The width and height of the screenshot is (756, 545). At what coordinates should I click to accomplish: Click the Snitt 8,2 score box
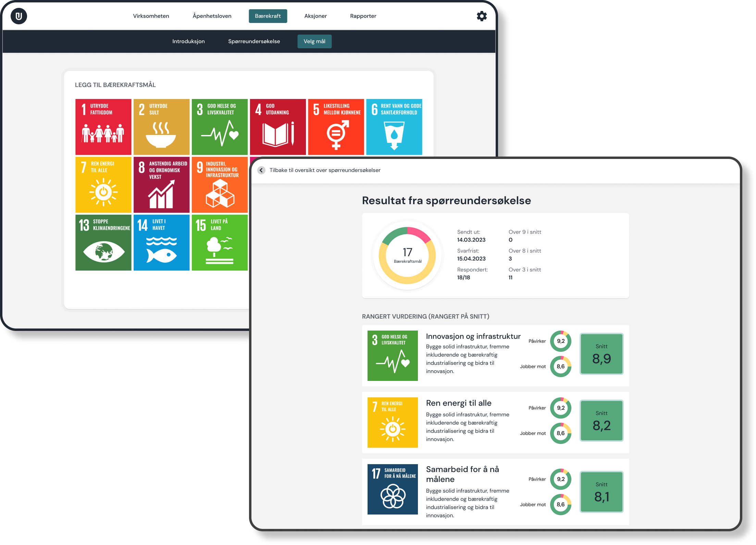click(602, 421)
